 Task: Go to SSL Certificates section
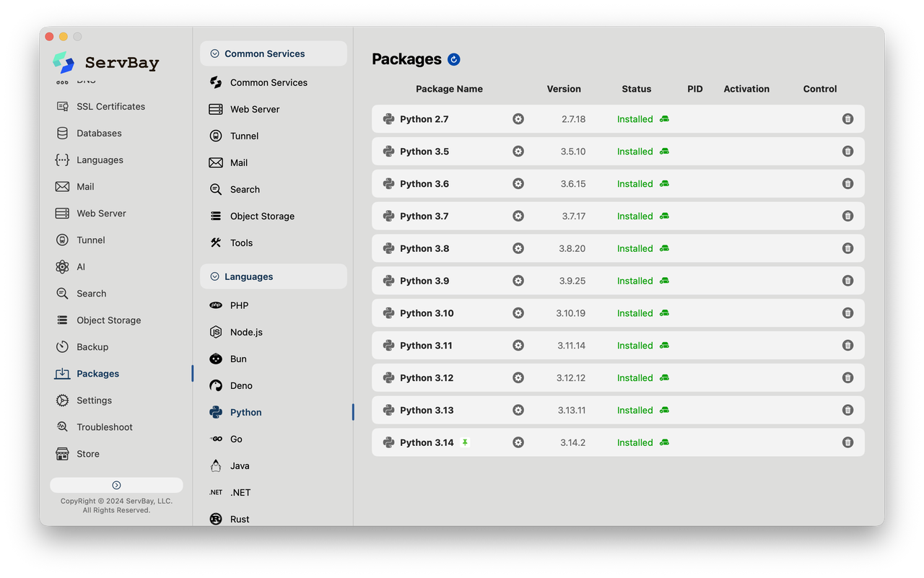pyautogui.click(x=110, y=107)
